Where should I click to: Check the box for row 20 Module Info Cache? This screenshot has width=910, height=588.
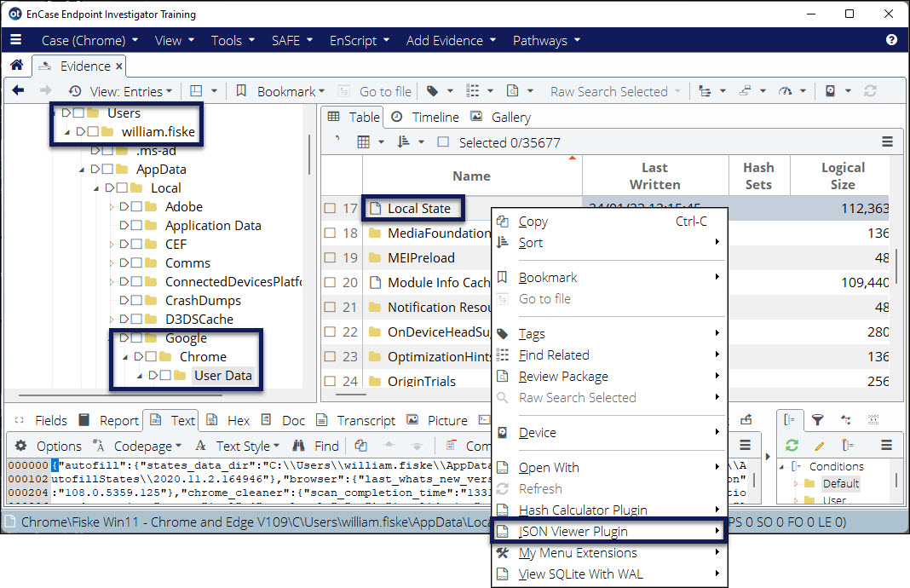[330, 282]
